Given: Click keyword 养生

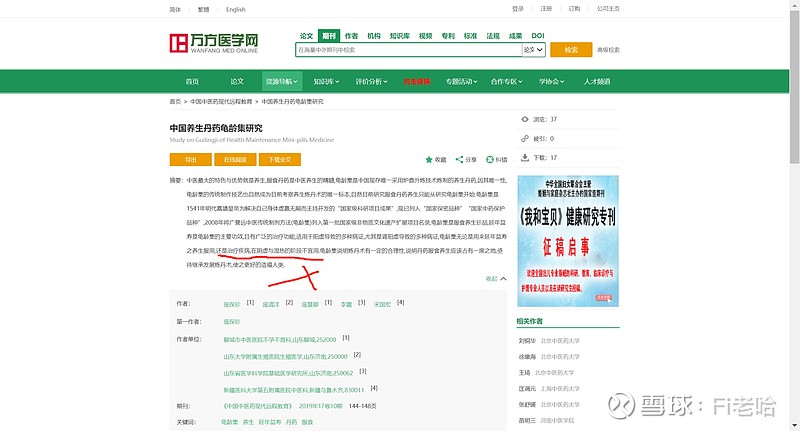Looking at the screenshot, I should [x=248, y=422].
